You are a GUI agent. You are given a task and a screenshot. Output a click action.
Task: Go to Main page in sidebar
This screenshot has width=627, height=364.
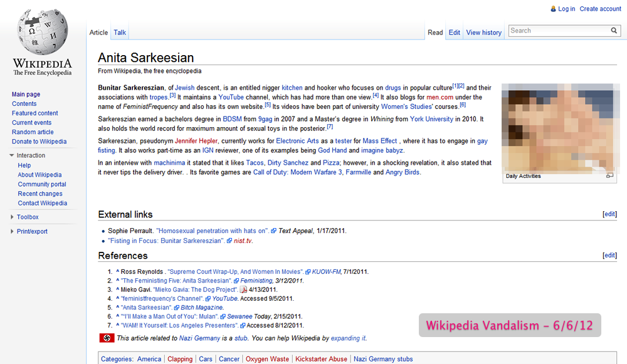[26, 95]
